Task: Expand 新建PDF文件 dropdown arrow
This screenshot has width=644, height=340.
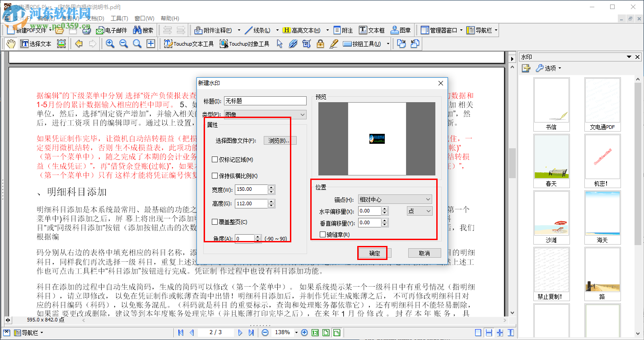Action: coord(50,30)
